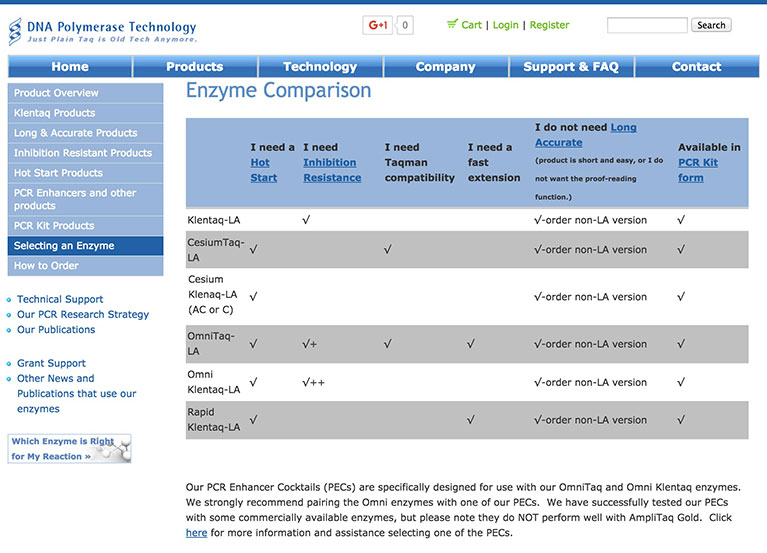Image resolution: width=767 pixels, height=553 pixels.
Task: Click the √++ cell for Omni Klentaq-LA
Action: tap(314, 382)
